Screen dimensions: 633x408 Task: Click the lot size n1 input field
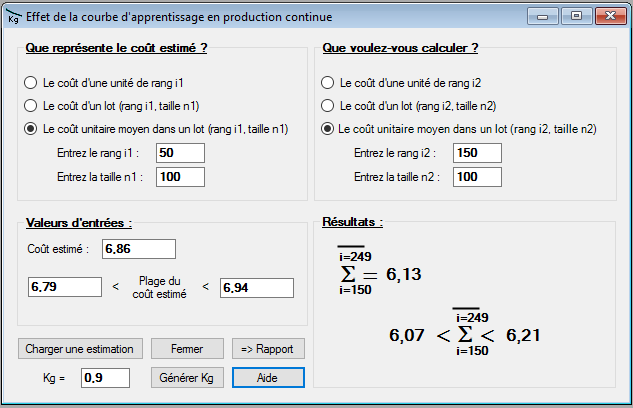click(x=179, y=176)
